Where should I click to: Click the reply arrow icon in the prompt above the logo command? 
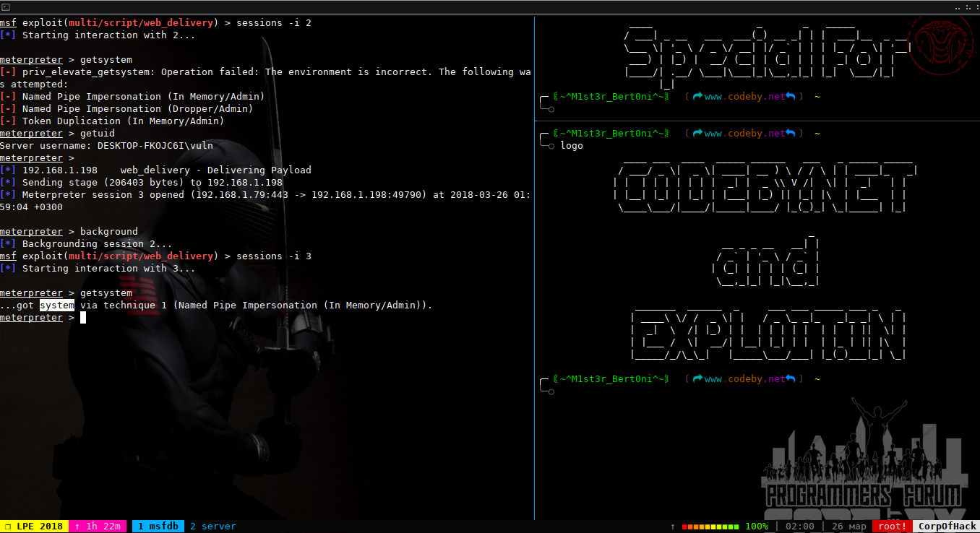(x=790, y=133)
